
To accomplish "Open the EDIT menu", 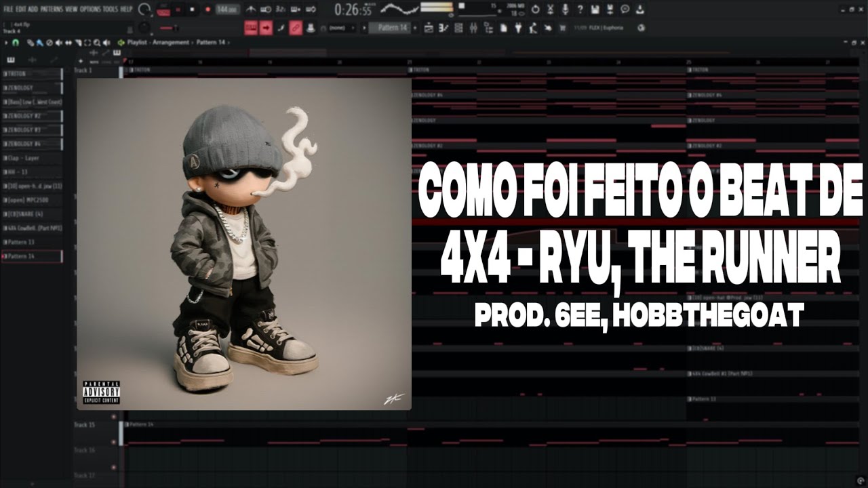I will pos(20,9).
